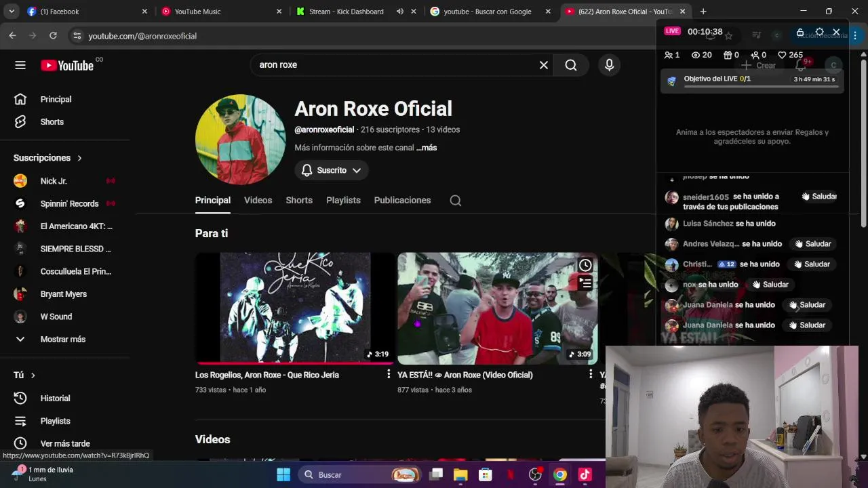Open the YouTube hamburger guide menu
The image size is (868, 488).
tap(20, 65)
